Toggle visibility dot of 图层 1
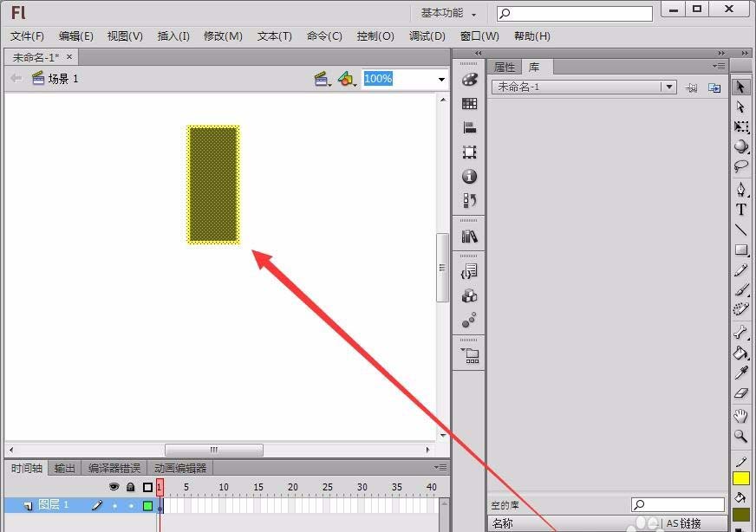 [114, 505]
